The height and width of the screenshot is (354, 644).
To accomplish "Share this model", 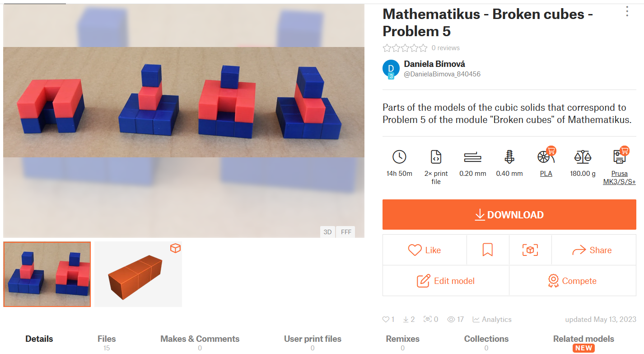I will tap(591, 250).
